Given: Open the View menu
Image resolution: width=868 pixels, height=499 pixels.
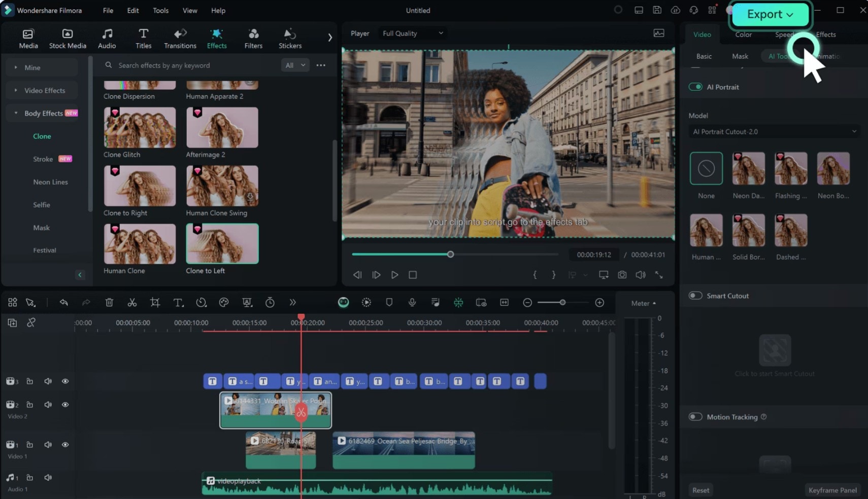Looking at the screenshot, I should (x=190, y=10).
